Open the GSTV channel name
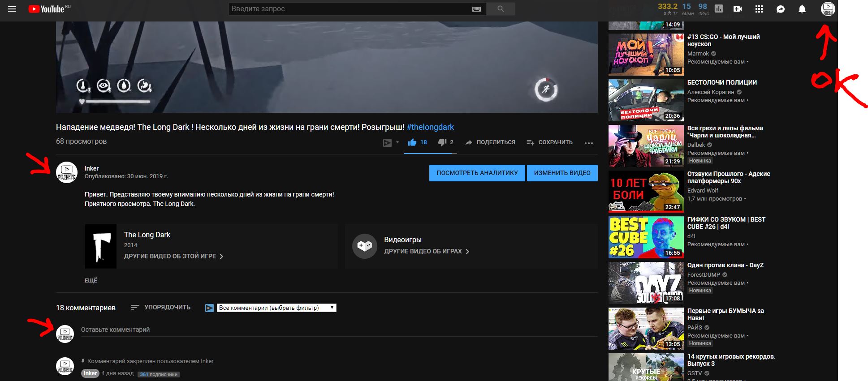The width and height of the screenshot is (868, 381). (695, 373)
